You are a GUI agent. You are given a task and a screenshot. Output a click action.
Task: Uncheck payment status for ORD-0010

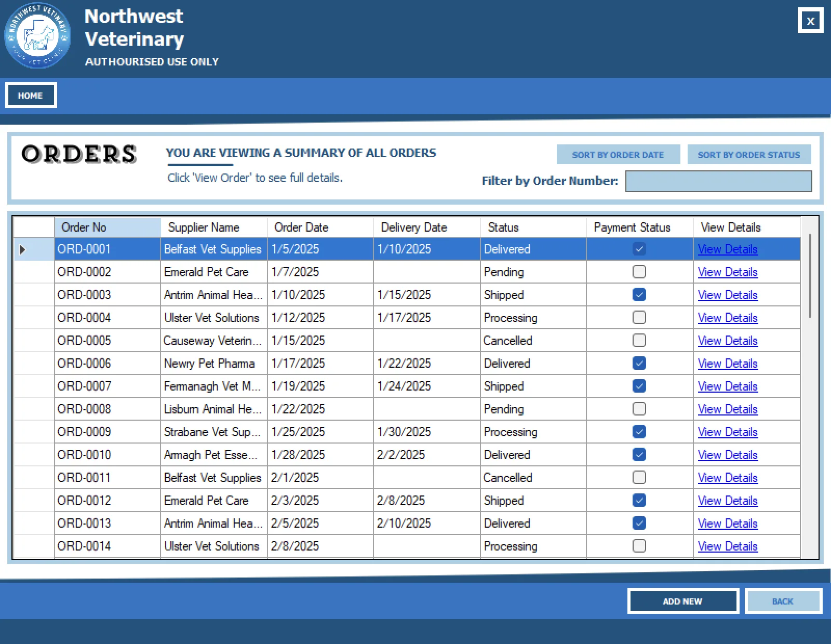coord(639,455)
